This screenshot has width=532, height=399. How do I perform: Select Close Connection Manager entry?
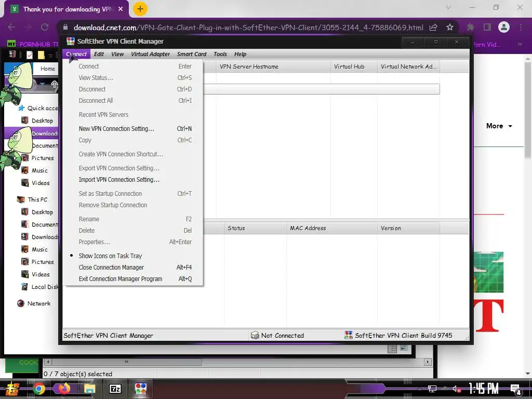click(135, 268)
